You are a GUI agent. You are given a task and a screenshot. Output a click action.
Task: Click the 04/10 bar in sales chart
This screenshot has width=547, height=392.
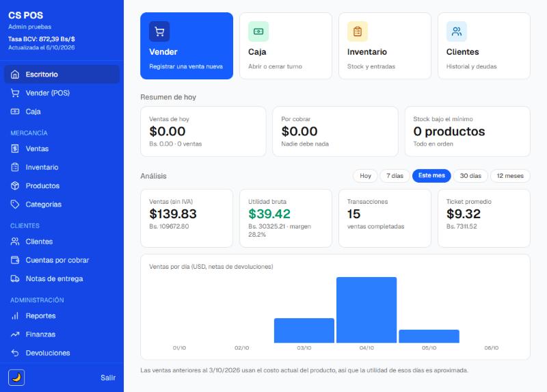pyautogui.click(x=366, y=310)
